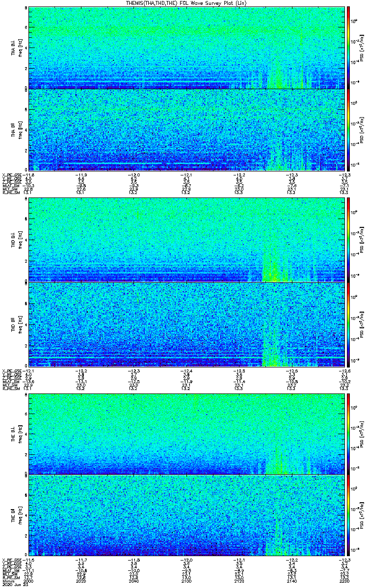This screenshot has height=588, width=368.
Task: Click the PSD color bar beside THA B-parallel panel
Action: [349, 129]
